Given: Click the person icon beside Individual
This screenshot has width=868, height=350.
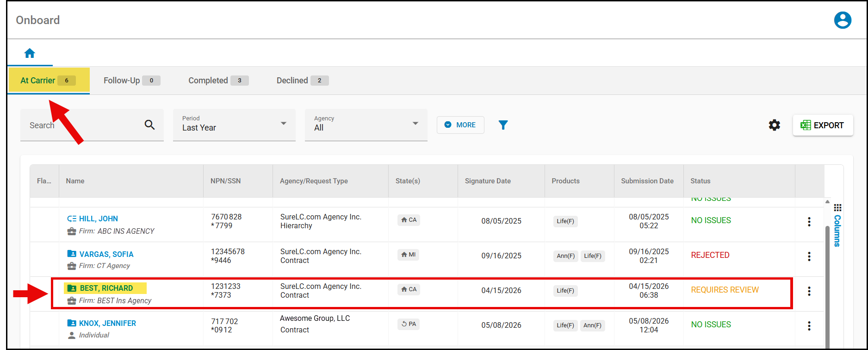Looking at the screenshot, I should pyautogui.click(x=72, y=335).
